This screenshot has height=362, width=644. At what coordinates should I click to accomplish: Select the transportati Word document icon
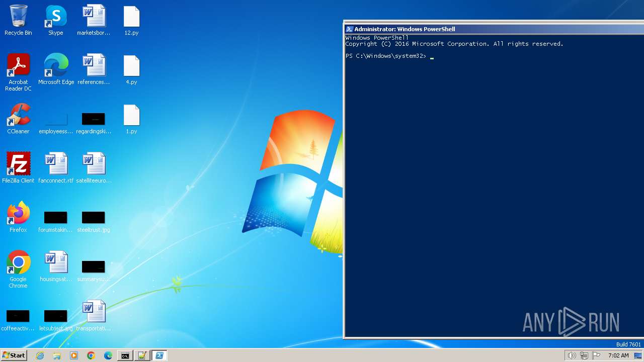pos(94,316)
